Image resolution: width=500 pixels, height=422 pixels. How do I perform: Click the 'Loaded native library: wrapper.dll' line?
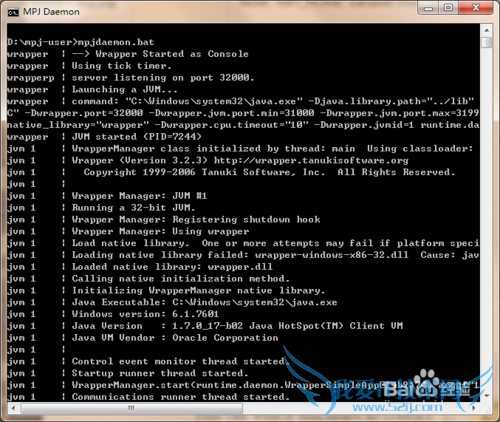tap(172, 267)
